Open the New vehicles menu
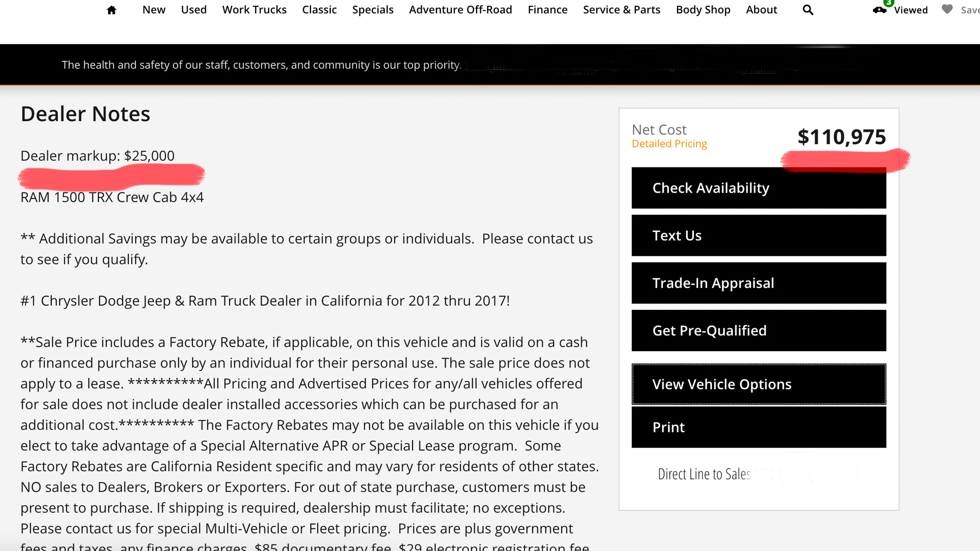This screenshot has height=551, width=980. (154, 10)
